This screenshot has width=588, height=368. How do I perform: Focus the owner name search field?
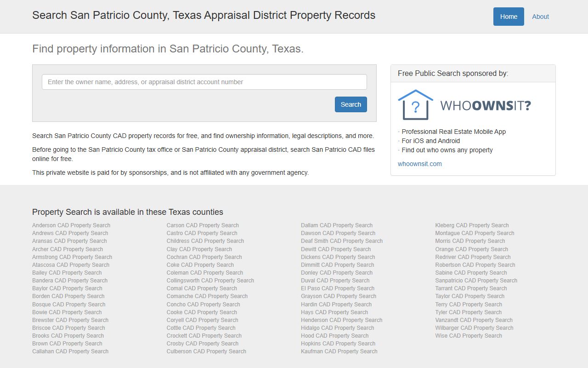click(204, 82)
